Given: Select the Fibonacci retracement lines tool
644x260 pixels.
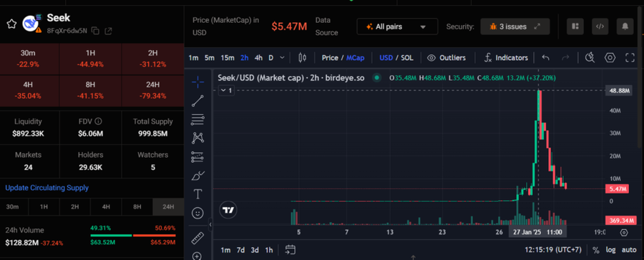Looking at the screenshot, I should (197, 120).
